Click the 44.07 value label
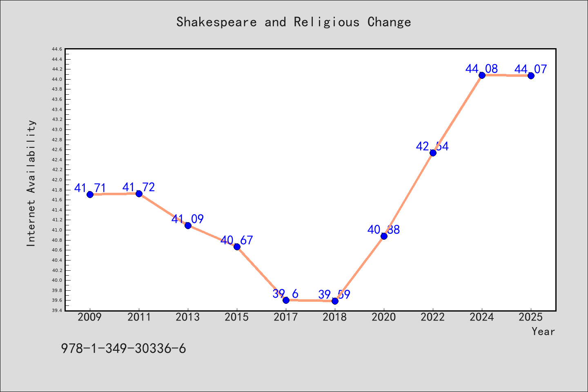Viewport: 588px width, 392px height. point(531,69)
